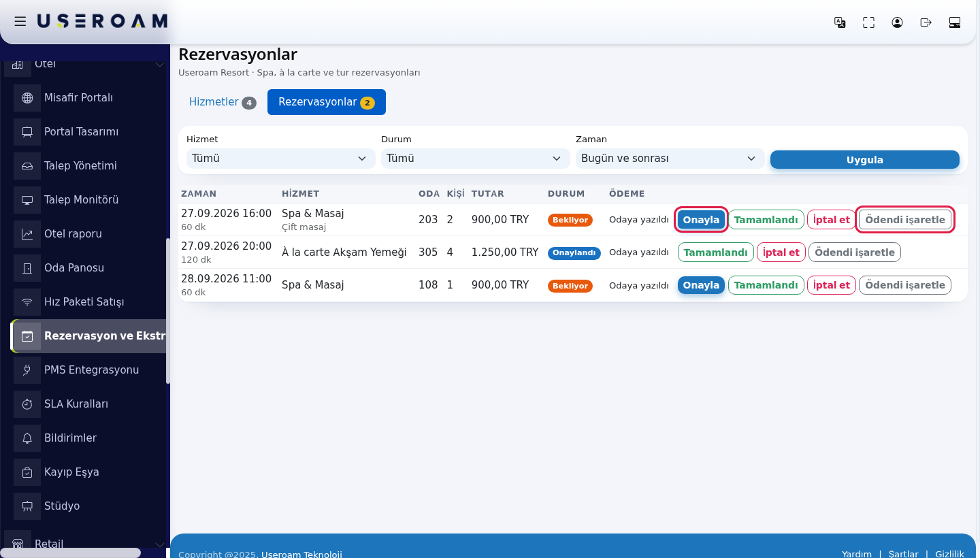Click the language translate icon
This screenshot has height=558, width=980.
point(840,22)
